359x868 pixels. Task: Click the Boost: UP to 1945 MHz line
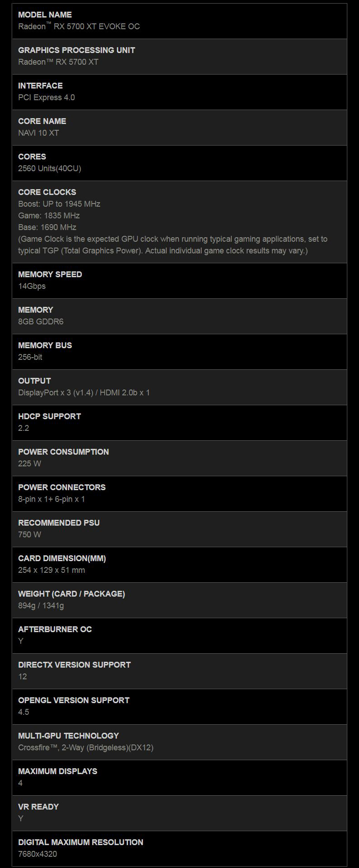(x=59, y=204)
